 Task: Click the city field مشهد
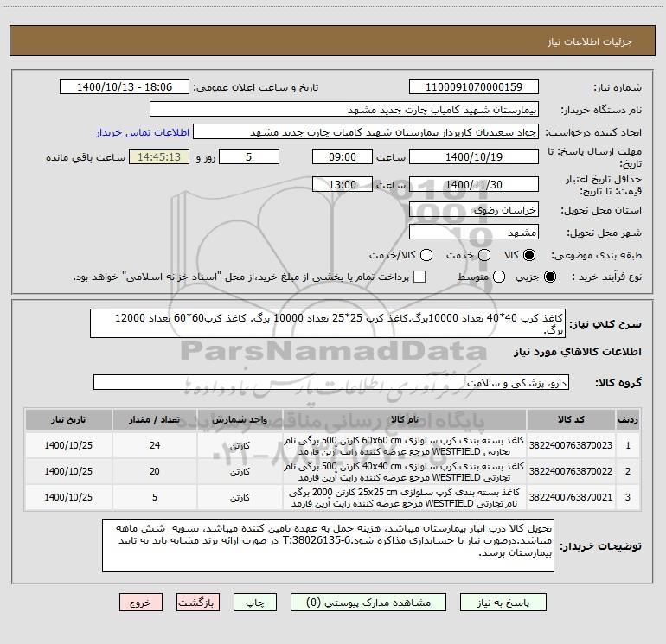click(474, 233)
